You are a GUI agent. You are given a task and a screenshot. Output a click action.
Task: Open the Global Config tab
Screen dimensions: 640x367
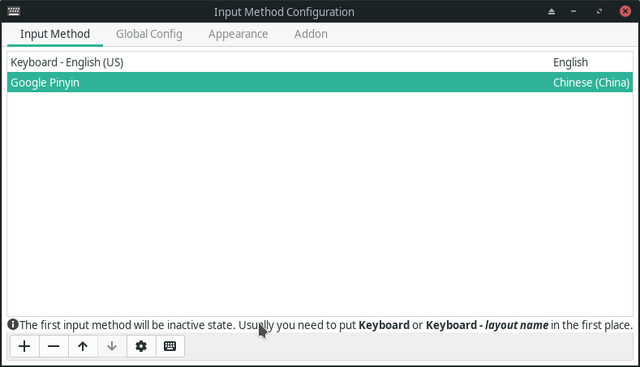coord(149,34)
